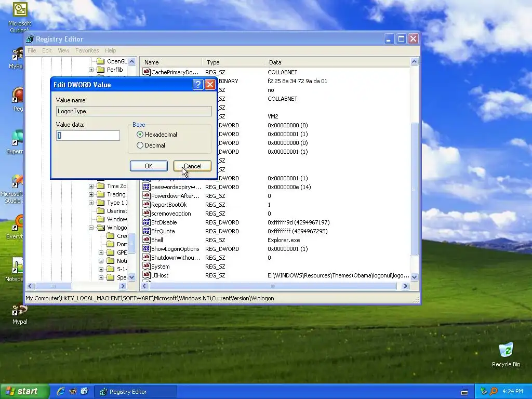Viewport: 532px width, 399px height.
Task: Click the ShowLogonOptions DWORD icon
Action: click(x=146, y=248)
